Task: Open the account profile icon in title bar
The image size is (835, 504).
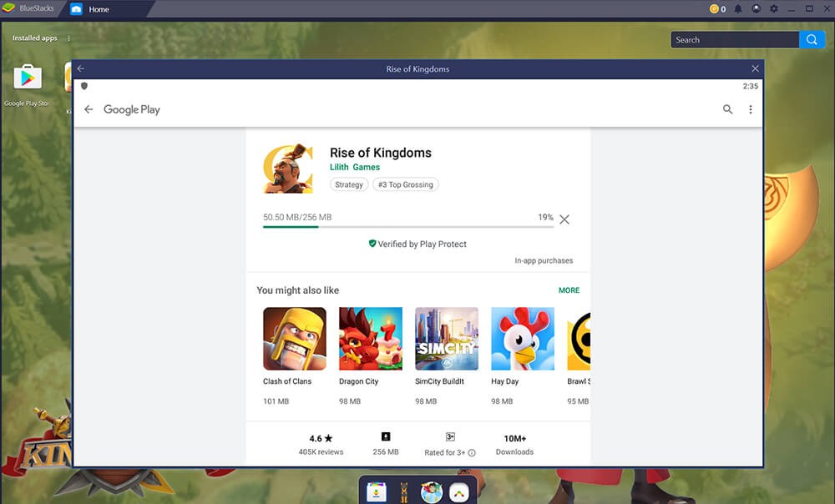Action: (756, 9)
